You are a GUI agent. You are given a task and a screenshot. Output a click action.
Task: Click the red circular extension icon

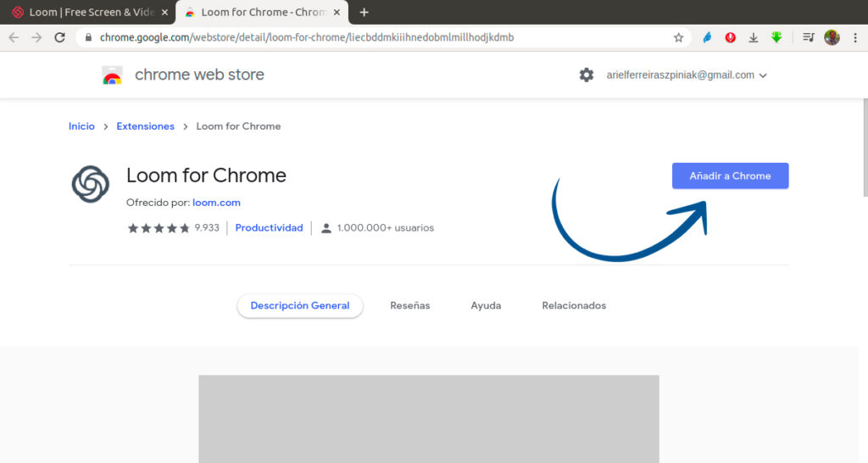[x=730, y=37]
